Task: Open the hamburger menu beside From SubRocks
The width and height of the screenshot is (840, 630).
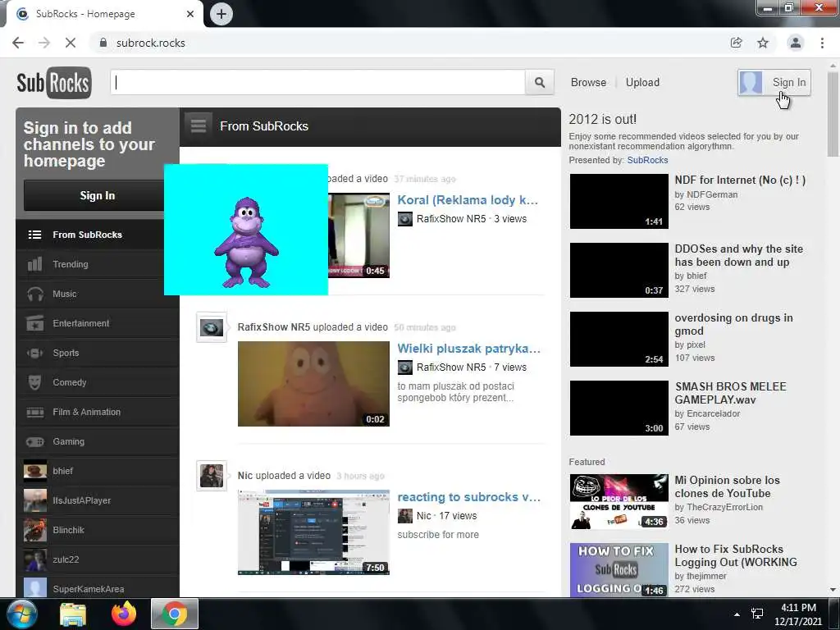Action: pos(199,126)
